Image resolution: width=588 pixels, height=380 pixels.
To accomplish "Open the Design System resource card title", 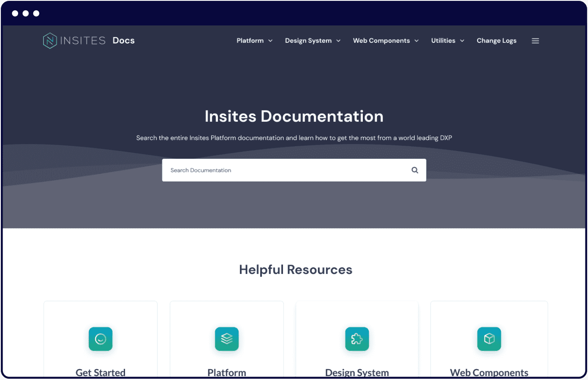I will (x=357, y=373).
